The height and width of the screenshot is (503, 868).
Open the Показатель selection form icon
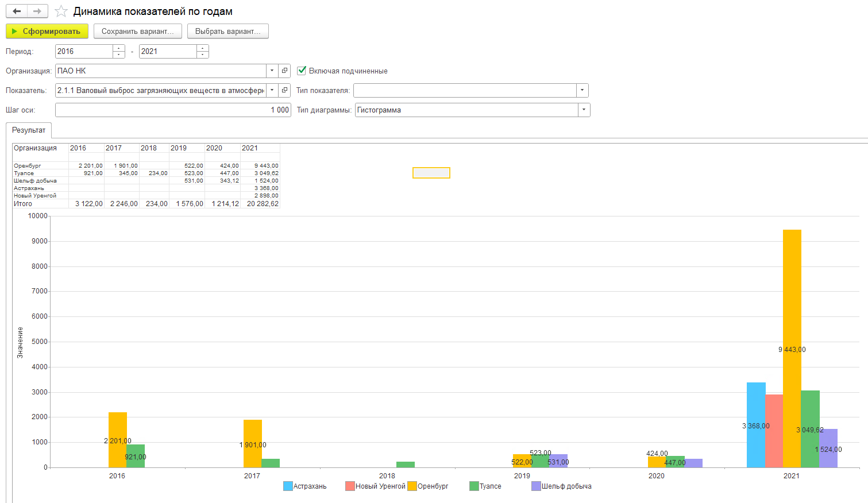[284, 90]
